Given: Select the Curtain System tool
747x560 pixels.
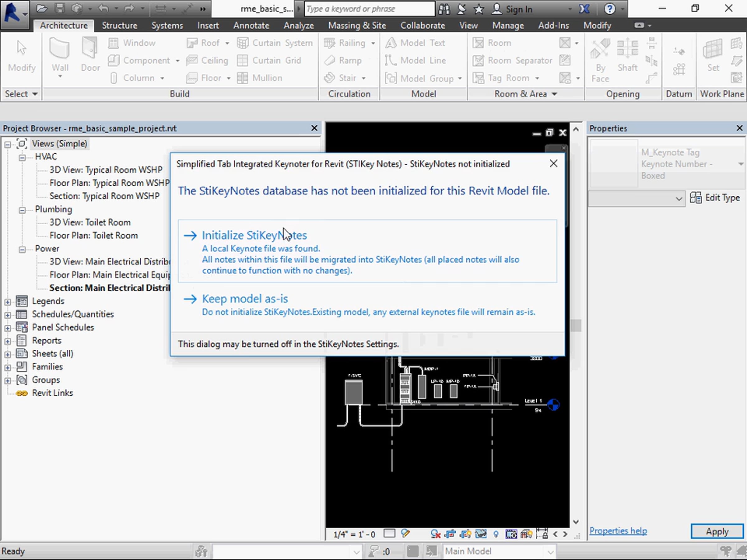Looking at the screenshot, I should click(275, 43).
